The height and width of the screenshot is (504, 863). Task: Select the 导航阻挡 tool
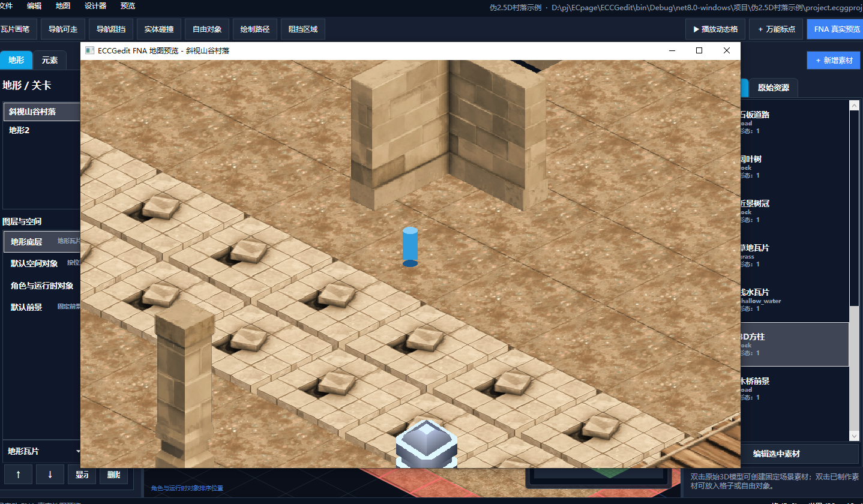pos(111,29)
